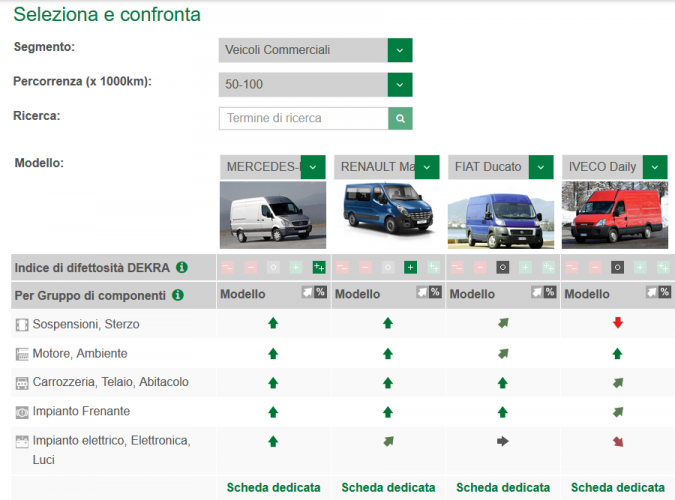This screenshot has width=675, height=500.
Task: Click the search magnifier button
Action: (x=400, y=118)
